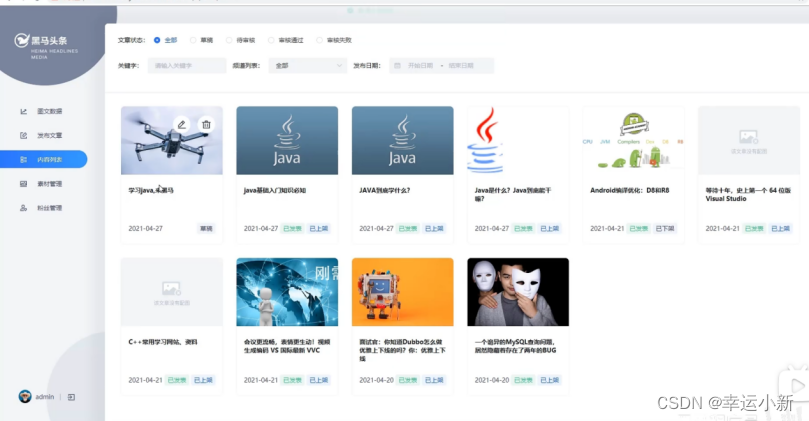The height and width of the screenshot is (421, 809).
Task: Click the title starting "Java是什么?"
Action: pyautogui.click(x=513, y=195)
